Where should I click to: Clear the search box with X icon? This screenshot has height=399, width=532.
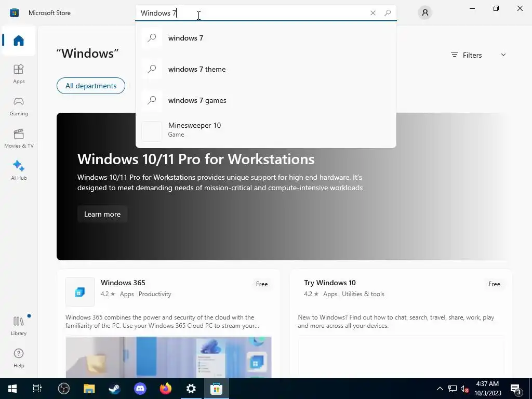373,13
